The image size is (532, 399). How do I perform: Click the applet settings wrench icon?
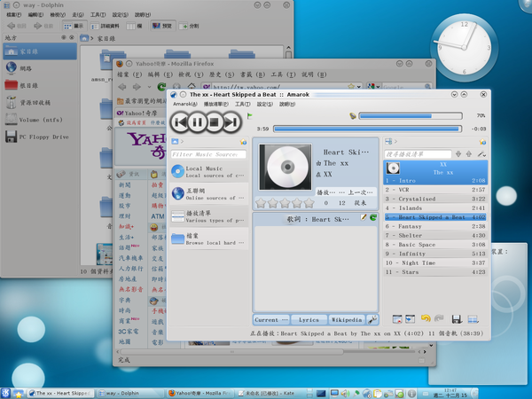[x=372, y=319]
